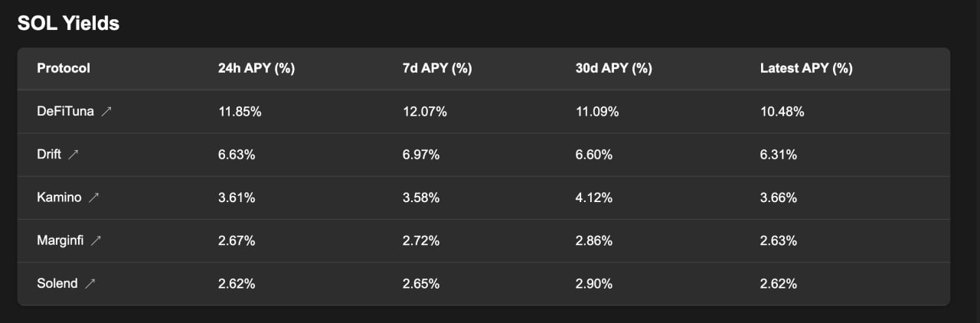Select Kamino's 30d APY value 4.12%

[594, 197]
